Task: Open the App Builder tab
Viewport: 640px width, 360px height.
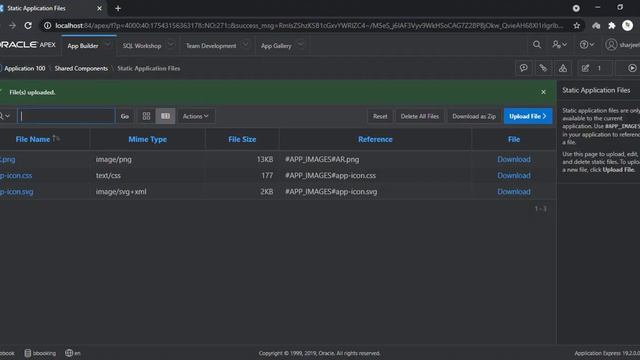Action: click(83, 46)
